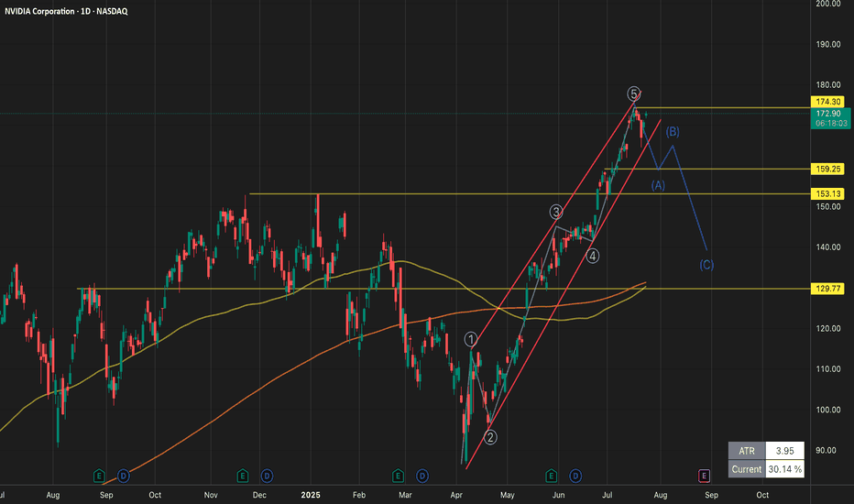Click the blue (C) correction label

pyautogui.click(x=706, y=265)
